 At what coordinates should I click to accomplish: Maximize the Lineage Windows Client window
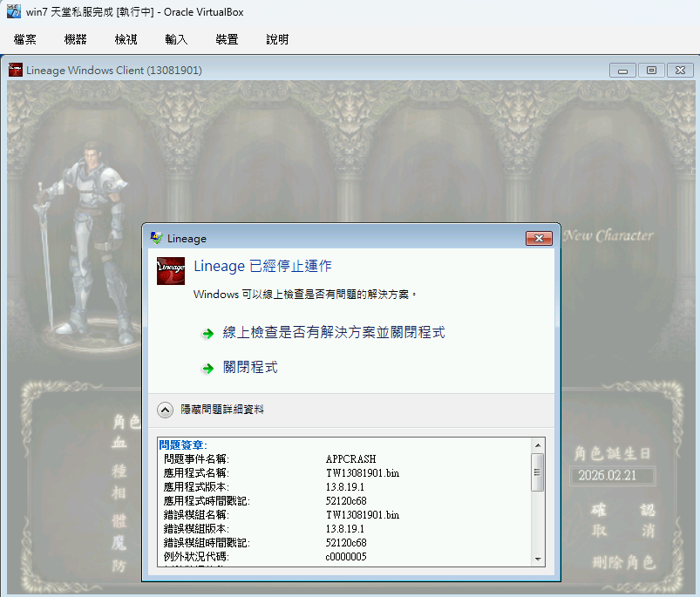pyautogui.click(x=651, y=70)
